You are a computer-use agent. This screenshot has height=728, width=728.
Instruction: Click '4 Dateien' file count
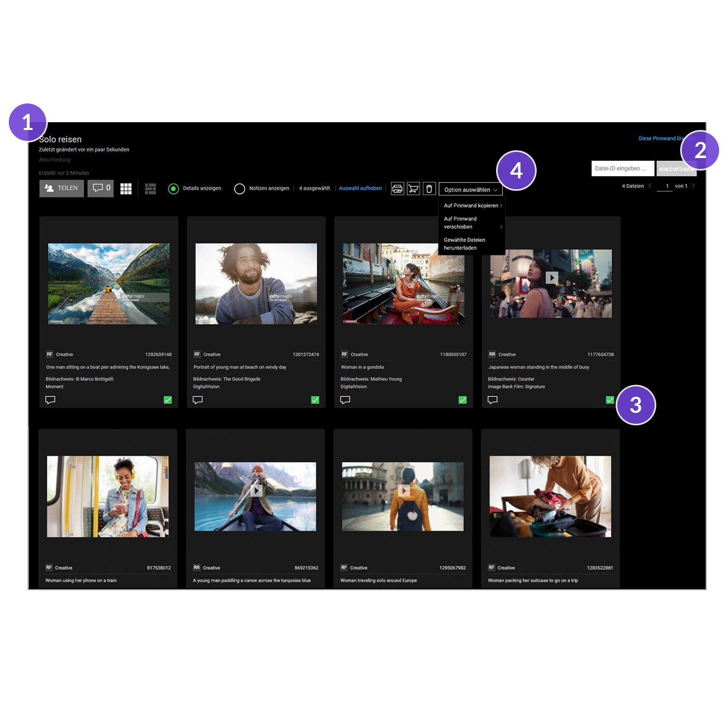633,186
